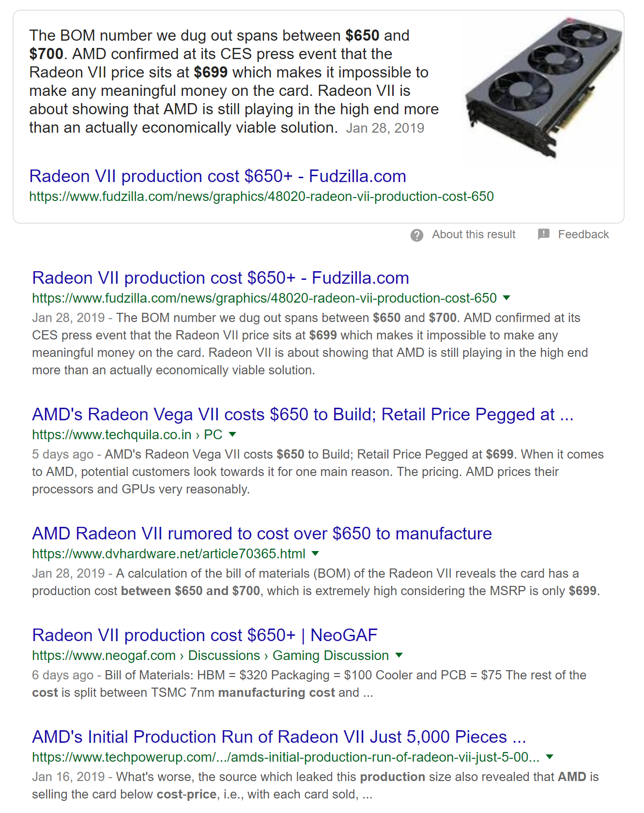
Task: Open AMD's Initial Production Run of Radeon VII result
Action: click(x=279, y=737)
